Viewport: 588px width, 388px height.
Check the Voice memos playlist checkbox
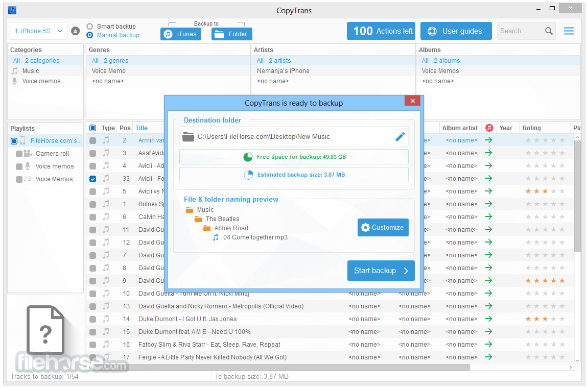tap(19, 166)
